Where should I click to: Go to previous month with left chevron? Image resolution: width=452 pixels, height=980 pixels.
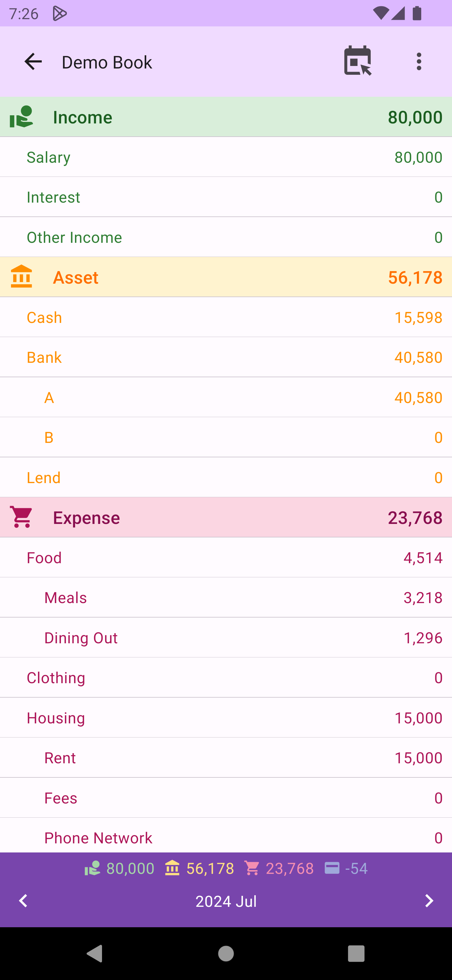click(x=24, y=901)
